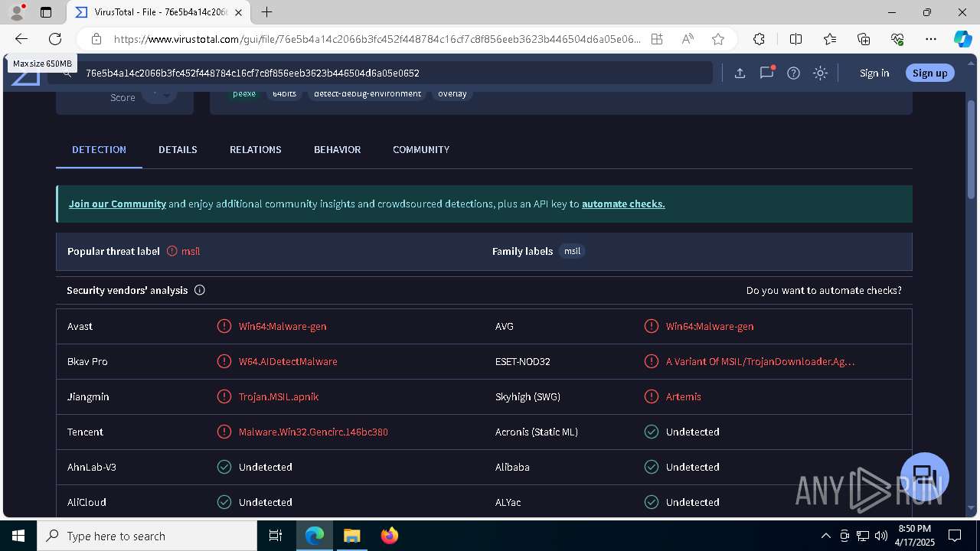Click the VirusTotal upload file icon

tap(740, 73)
